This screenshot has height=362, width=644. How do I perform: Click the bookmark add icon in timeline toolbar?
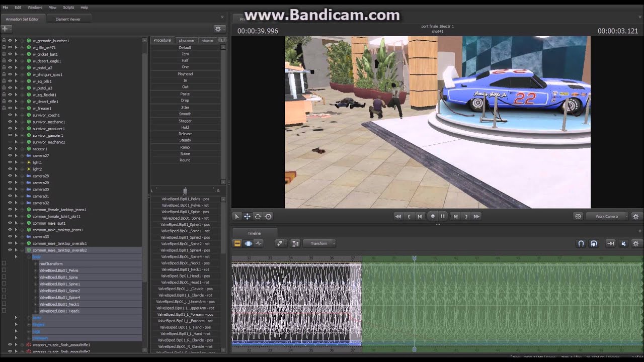tap(280, 243)
